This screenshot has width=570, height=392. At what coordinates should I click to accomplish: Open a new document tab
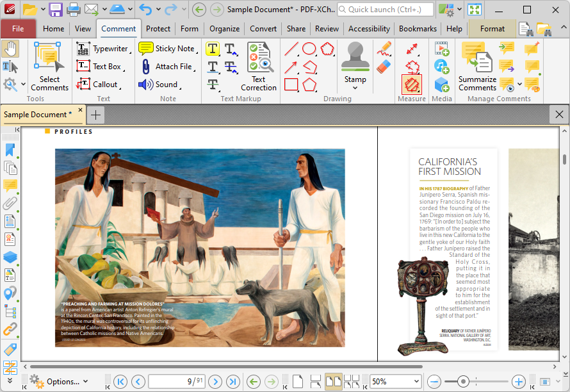tap(95, 115)
